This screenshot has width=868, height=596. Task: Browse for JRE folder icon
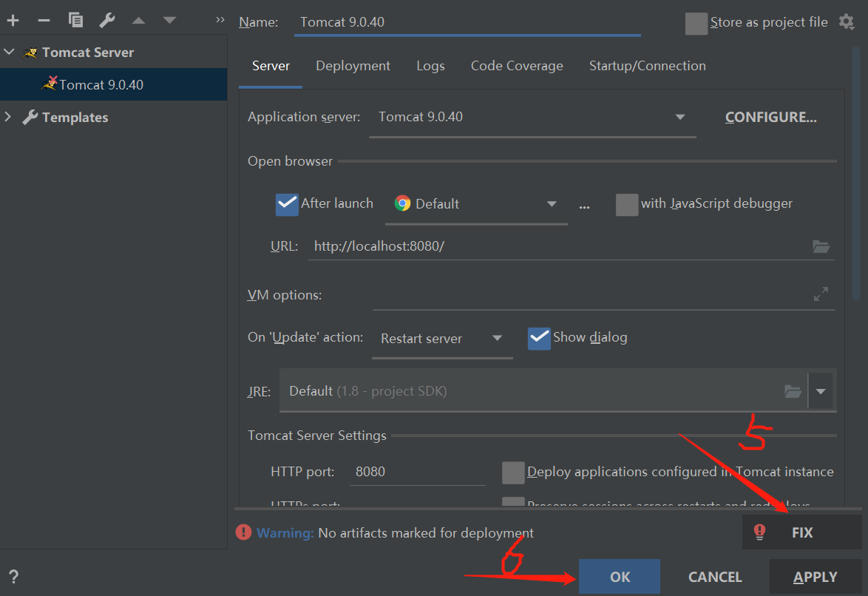point(793,391)
